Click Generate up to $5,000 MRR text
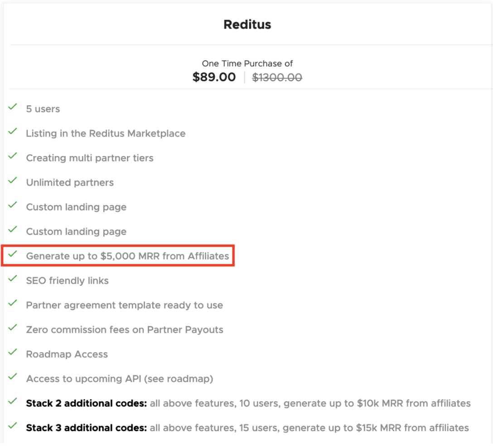493x448 pixels. pos(127,256)
